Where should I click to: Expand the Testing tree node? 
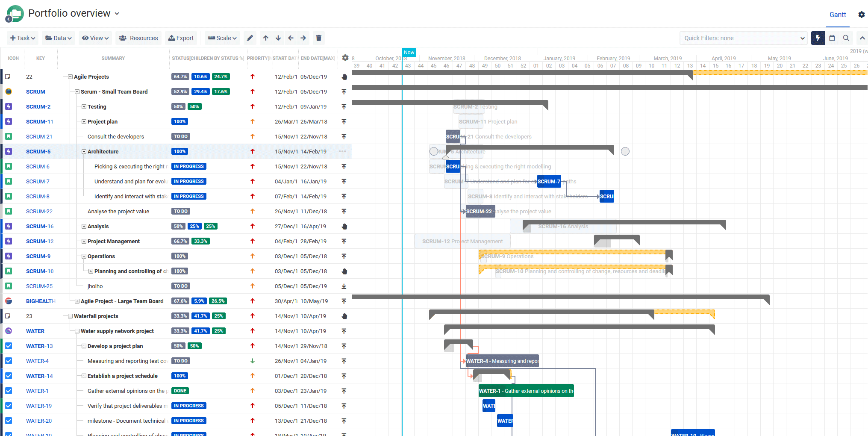pyautogui.click(x=84, y=107)
